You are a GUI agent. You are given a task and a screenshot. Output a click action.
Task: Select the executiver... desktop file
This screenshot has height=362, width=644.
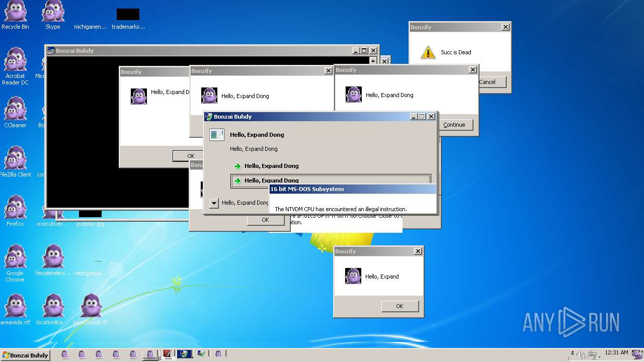click(x=52, y=219)
